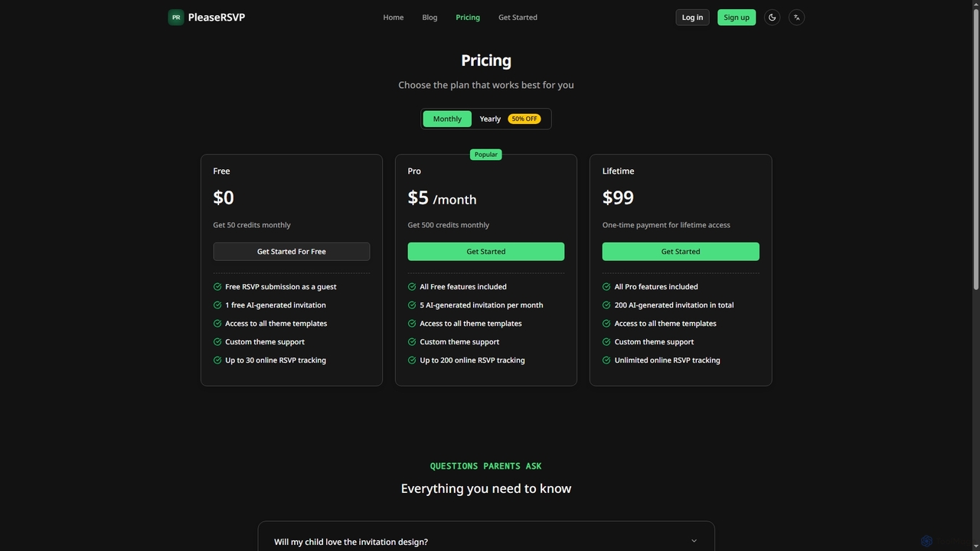
Task: Click the $99 Lifetime price
Action: (618, 197)
